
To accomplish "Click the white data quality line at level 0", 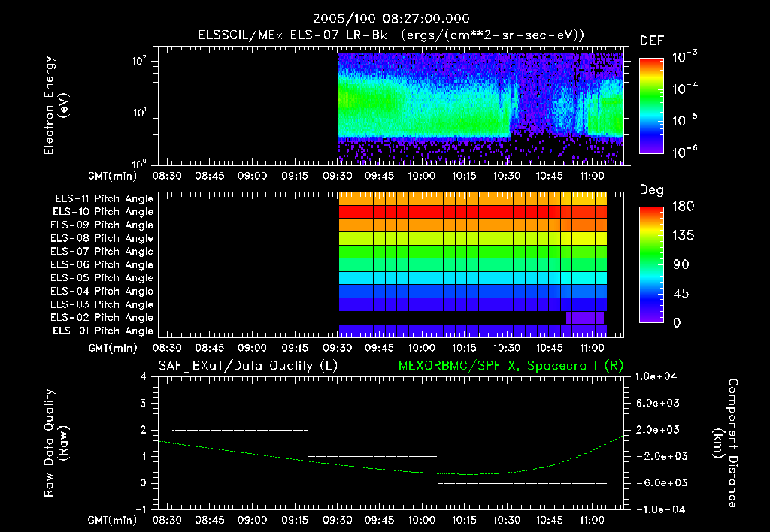I will 523,483.
